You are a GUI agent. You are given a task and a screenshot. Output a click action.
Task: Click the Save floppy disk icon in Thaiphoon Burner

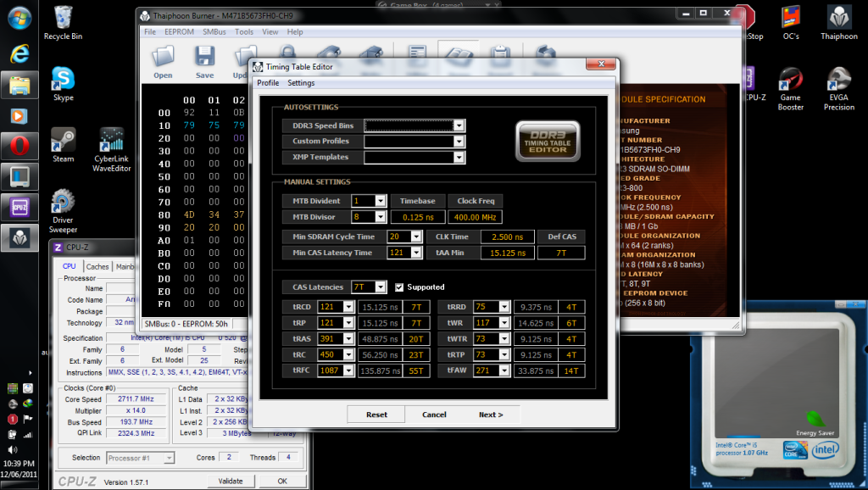(204, 57)
